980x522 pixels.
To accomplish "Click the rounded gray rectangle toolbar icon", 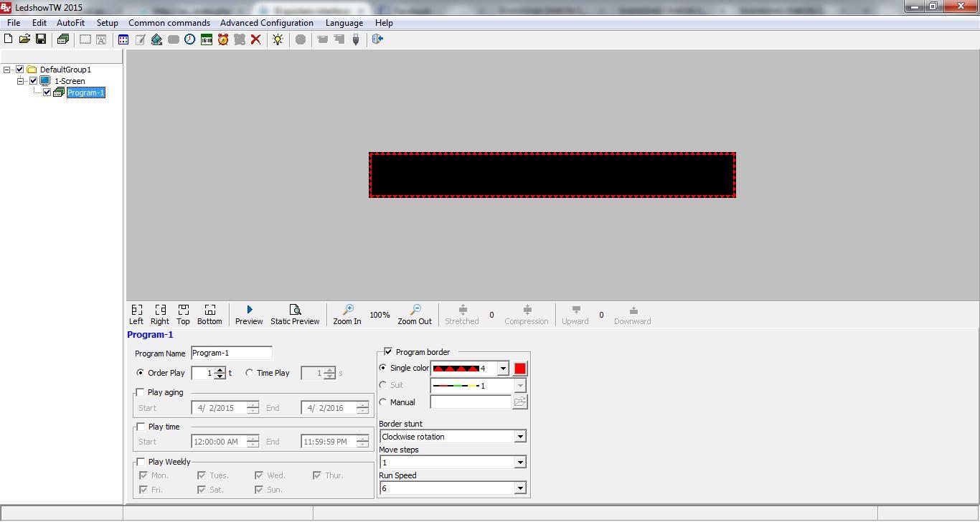I will [173, 39].
